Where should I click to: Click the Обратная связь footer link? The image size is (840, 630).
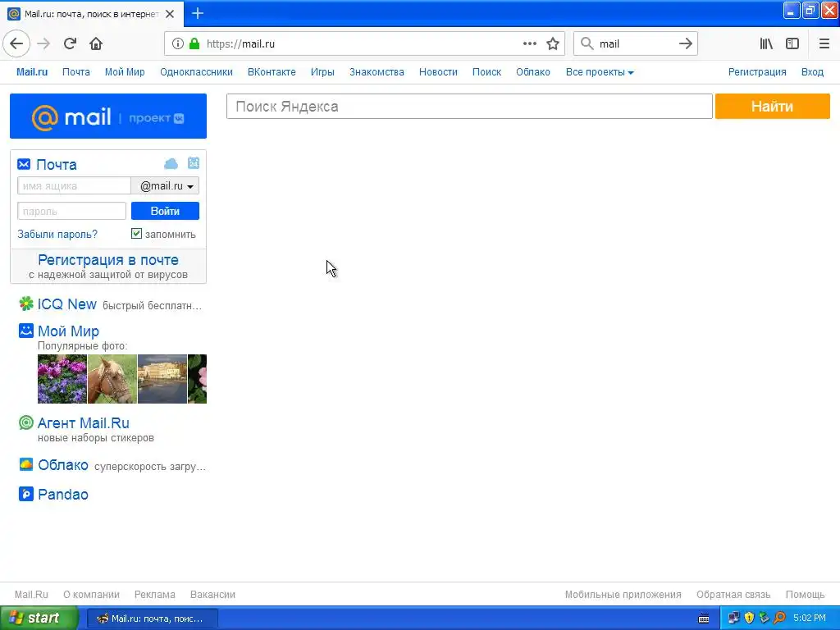click(x=733, y=595)
